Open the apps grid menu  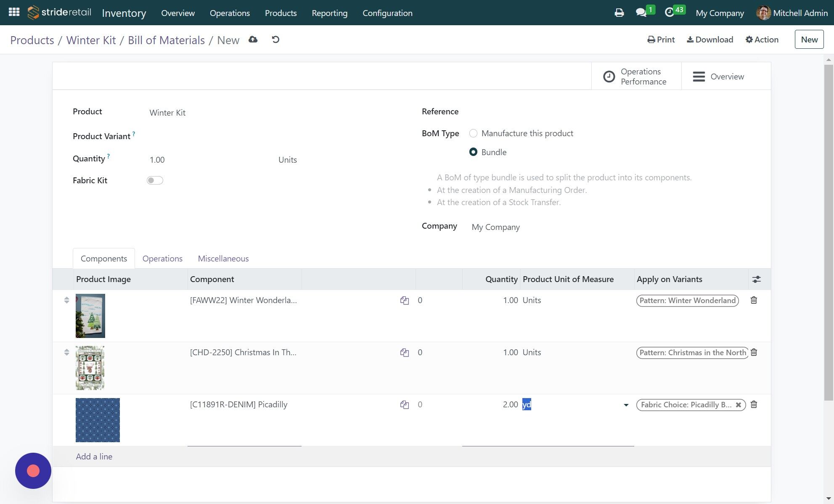click(x=14, y=12)
